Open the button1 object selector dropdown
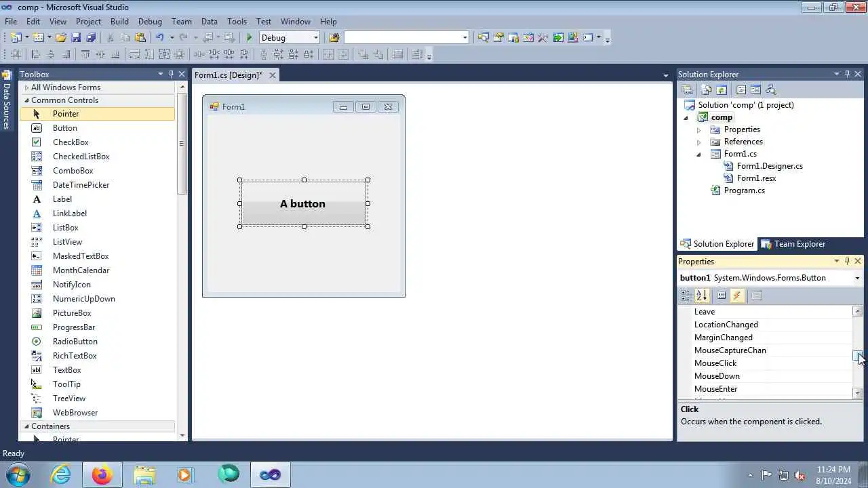Screen dimensions: 868x488 coord(857,278)
